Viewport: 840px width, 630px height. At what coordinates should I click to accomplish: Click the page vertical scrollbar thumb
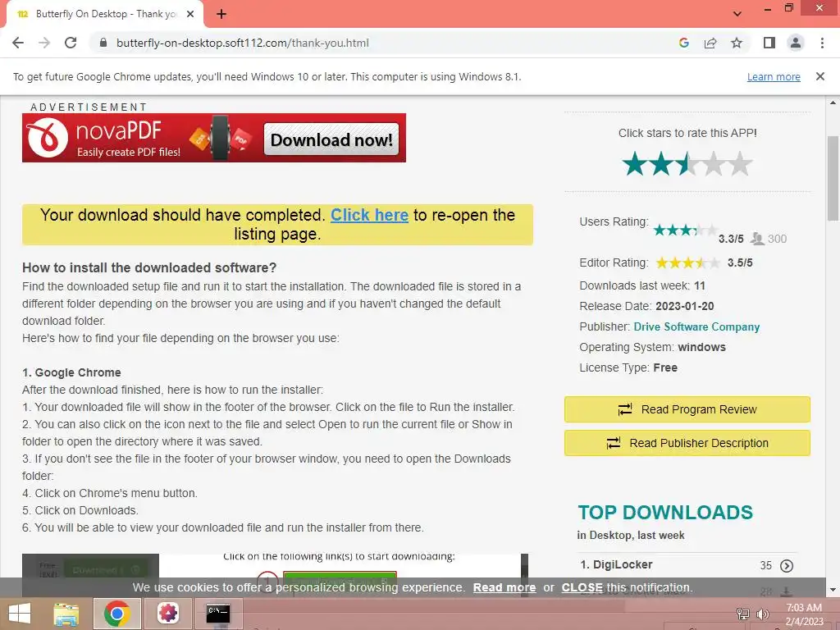coord(833,178)
